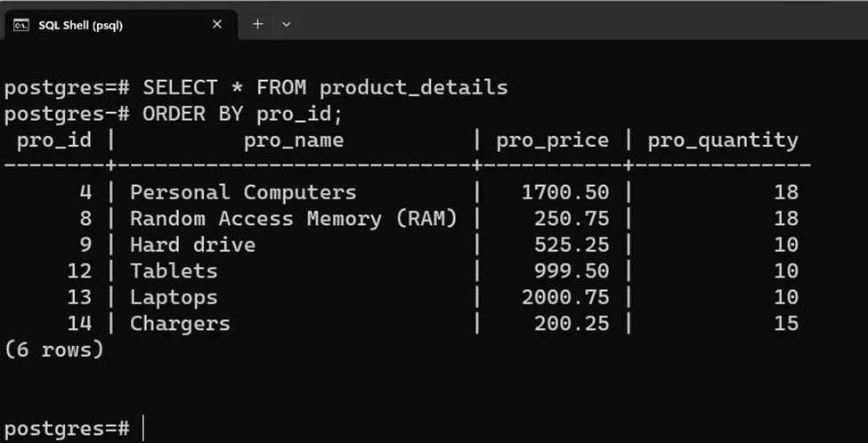Open a new terminal tab
The image size is (868, 443).
click(x=257, y=24)
